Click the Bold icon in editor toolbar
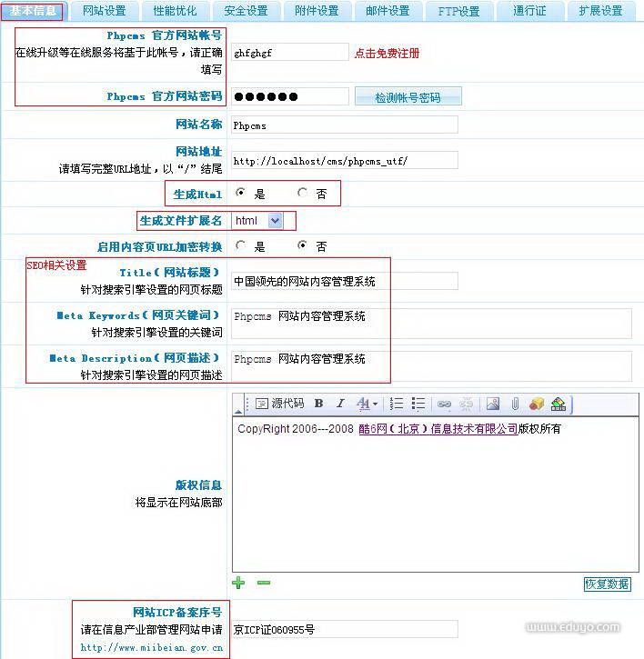 318,404
